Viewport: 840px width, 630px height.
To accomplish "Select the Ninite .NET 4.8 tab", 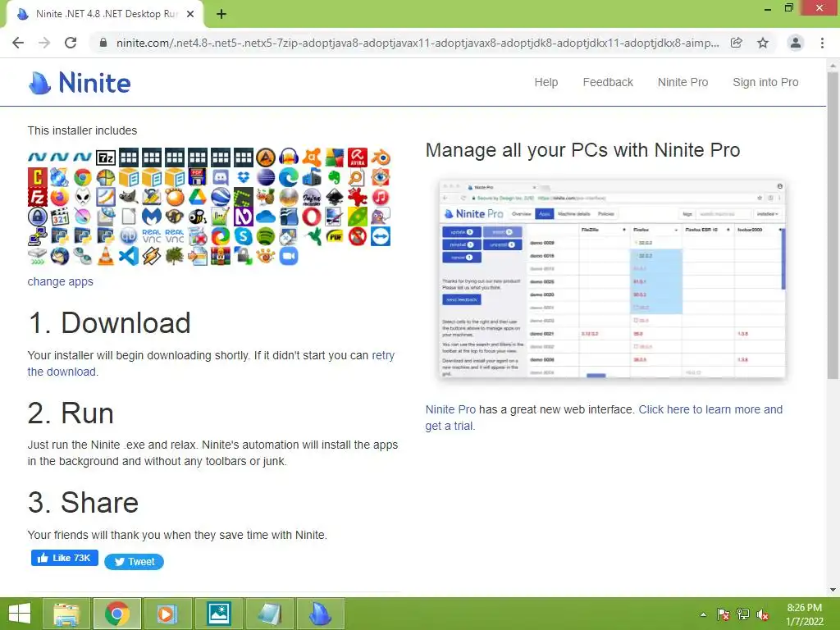I will [105, 14].
